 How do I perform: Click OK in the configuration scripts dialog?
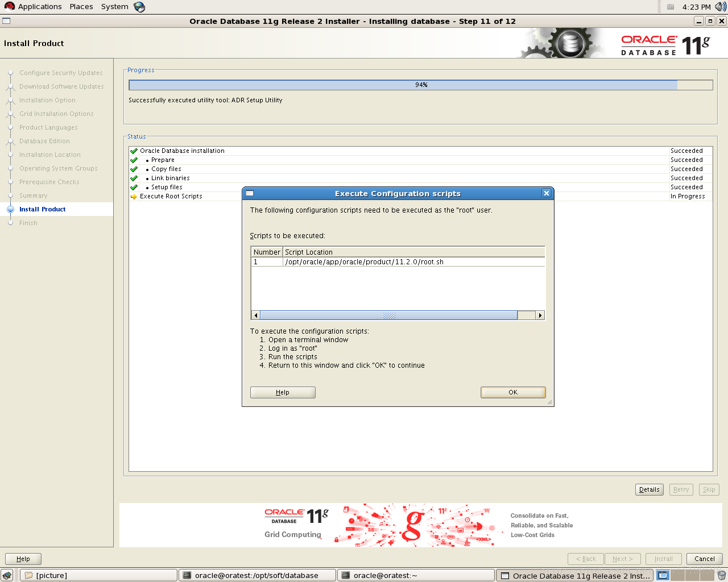(x=513, y=392)
